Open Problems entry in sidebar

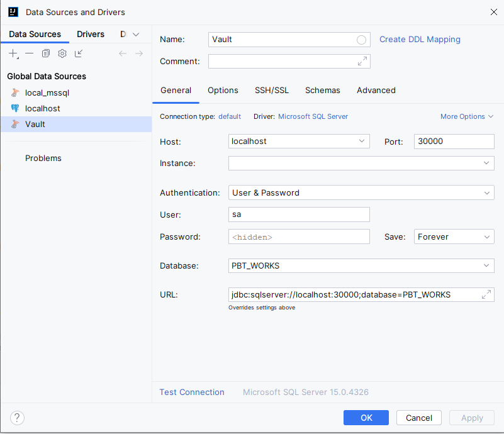coord(43,158)
